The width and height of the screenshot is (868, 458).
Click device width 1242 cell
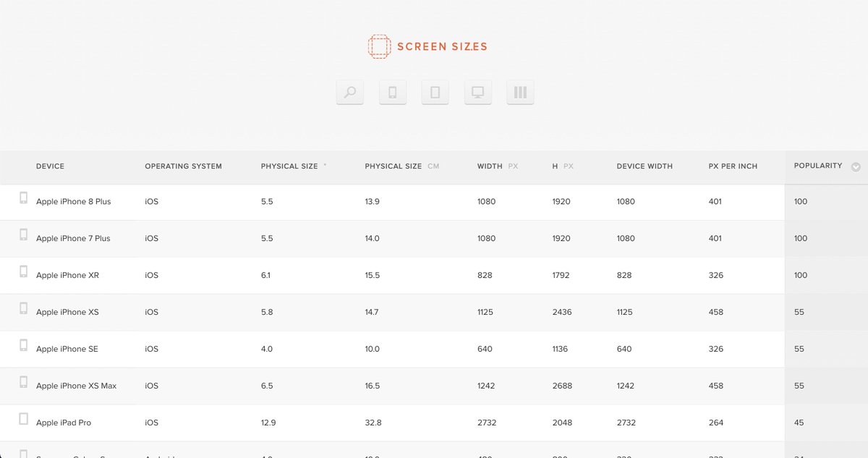(x=626, y=386)
